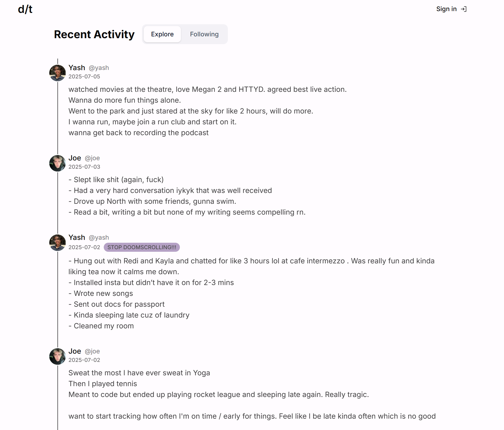The height and width of the screenshot is (430, 504).
Task: Click the Recent Activity heading
Action: pyautogui.click(x=94, y=34)
